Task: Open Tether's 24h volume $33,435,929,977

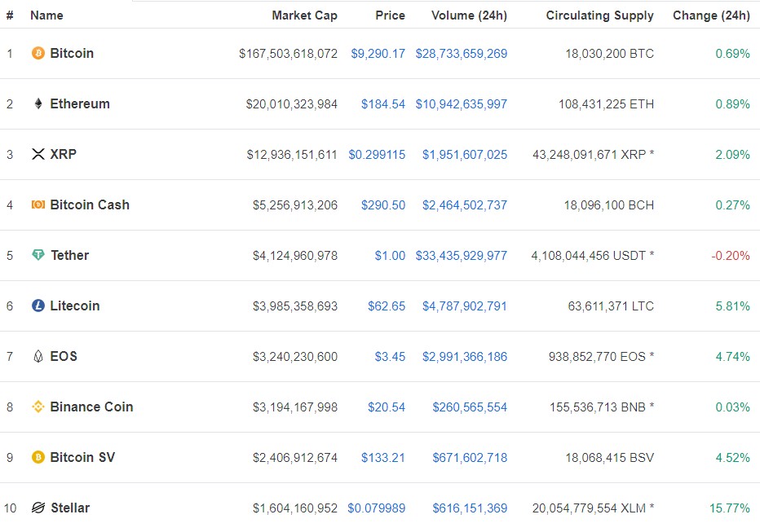Action: (462, 256)
